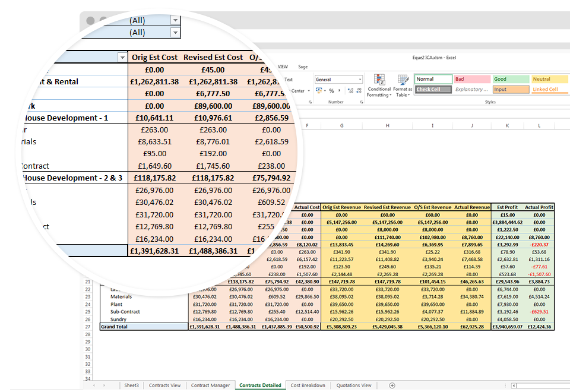Apply Percent Style number format
Image resolution: width=570 pixels, height=392 pixels.
pyautogui.click(x=331, y=91)
